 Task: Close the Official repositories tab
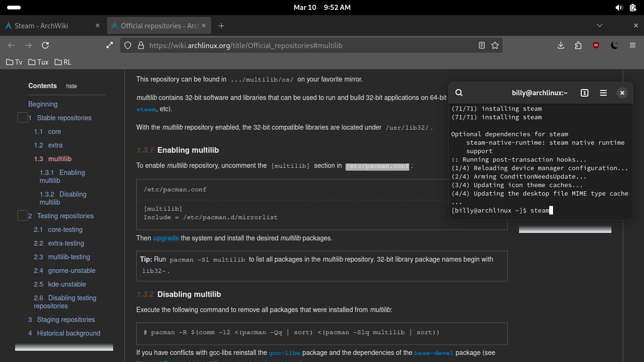[205, 25]
